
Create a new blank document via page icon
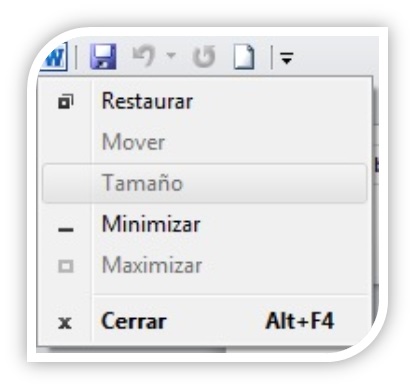click(244, 57)
